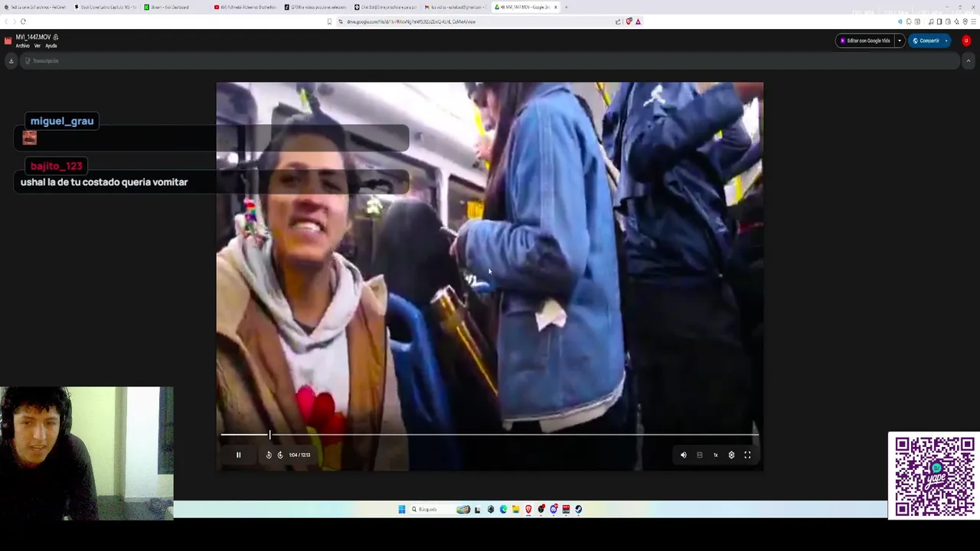Click the video lock icon beside the filename
The width and height of the screenshot is (980, 551).
click(56, 37)
